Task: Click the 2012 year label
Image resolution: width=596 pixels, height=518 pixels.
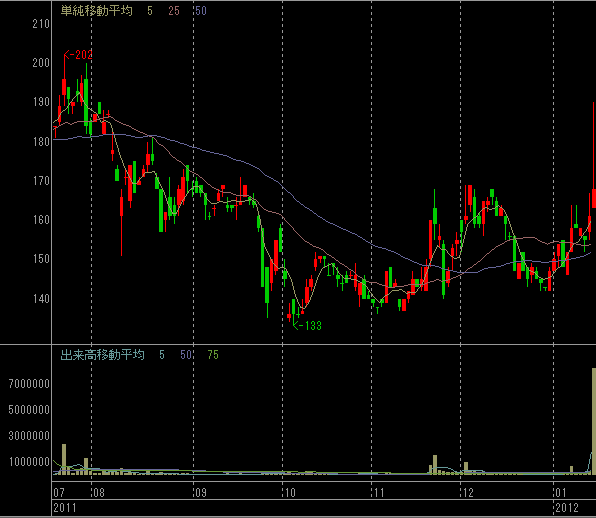Action: [567, 508]
